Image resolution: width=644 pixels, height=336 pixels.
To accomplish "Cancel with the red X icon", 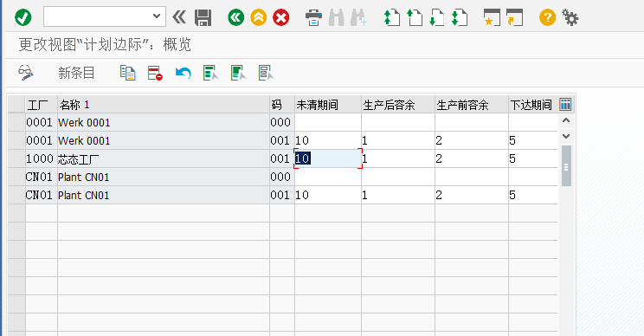I will point(281,17).
